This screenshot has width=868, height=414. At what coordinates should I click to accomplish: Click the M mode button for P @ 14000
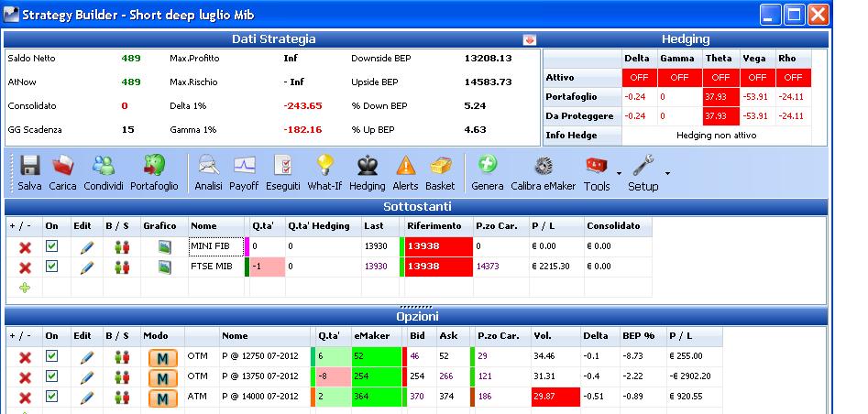(163, 398)
